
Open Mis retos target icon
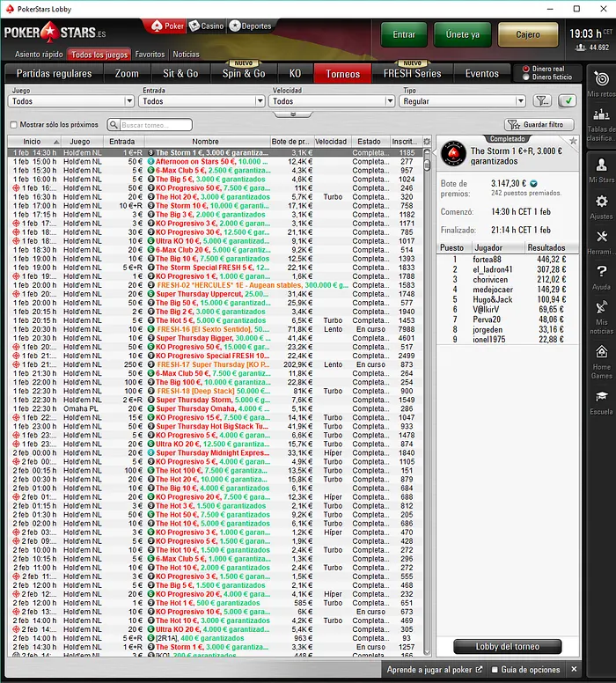click(601, 80)
